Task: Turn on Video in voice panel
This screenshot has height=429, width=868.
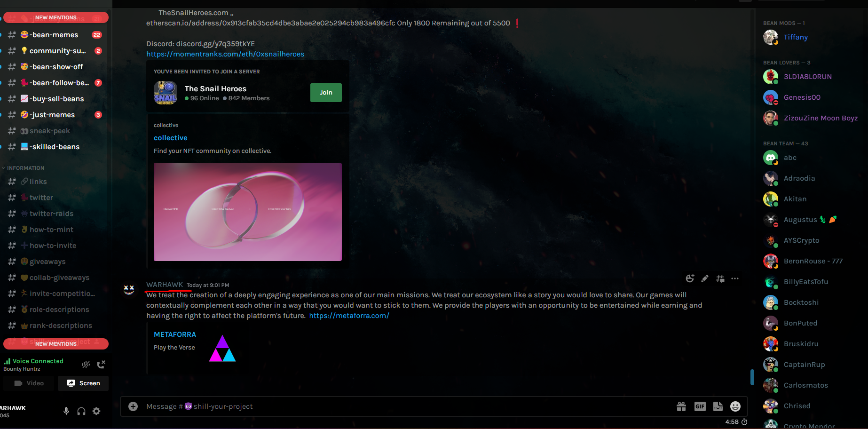Action: pos(29,383)
